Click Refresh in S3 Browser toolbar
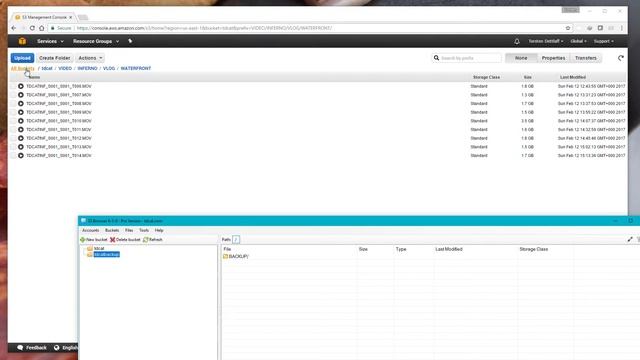 (x=153, y=240)
